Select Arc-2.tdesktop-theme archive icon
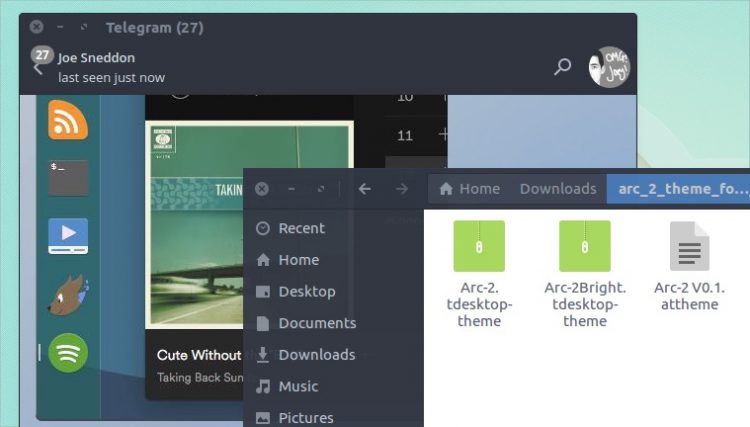This screenshot has height=427, width=750. 479,246
